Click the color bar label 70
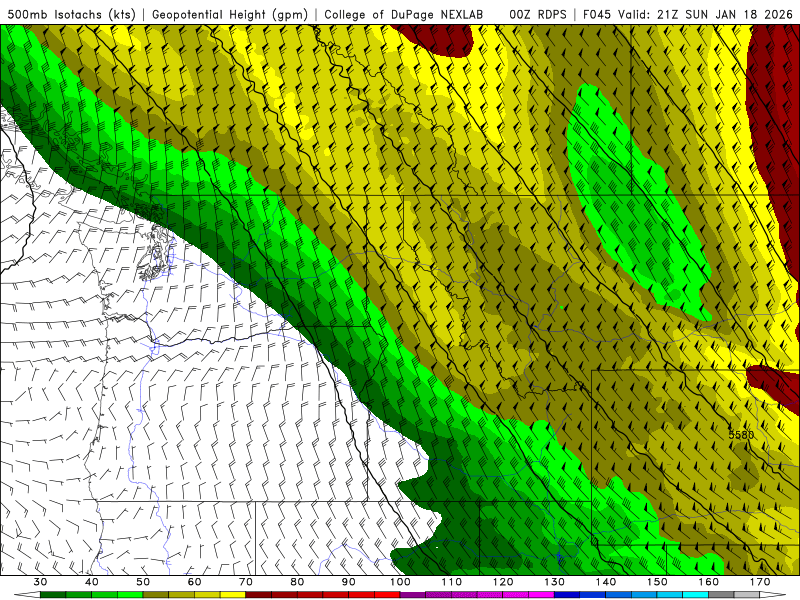The width and height of the screenshot is (800, 600). coord(246,582)
